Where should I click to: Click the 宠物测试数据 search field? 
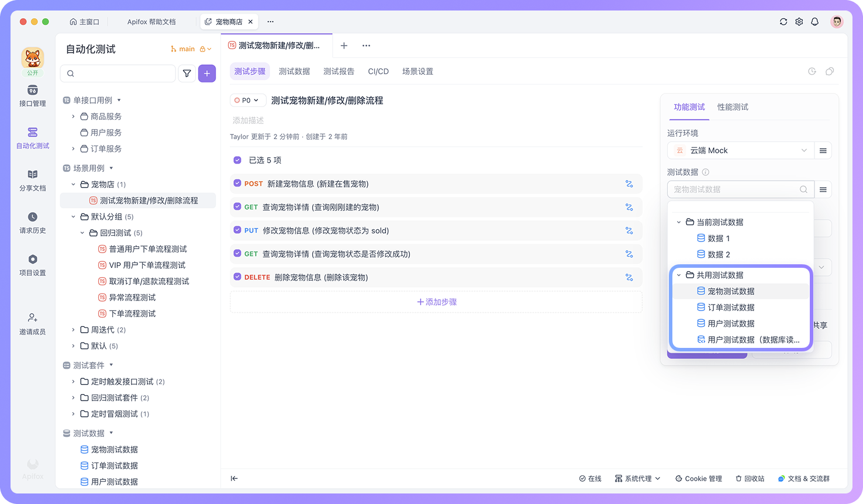(740, 189)
